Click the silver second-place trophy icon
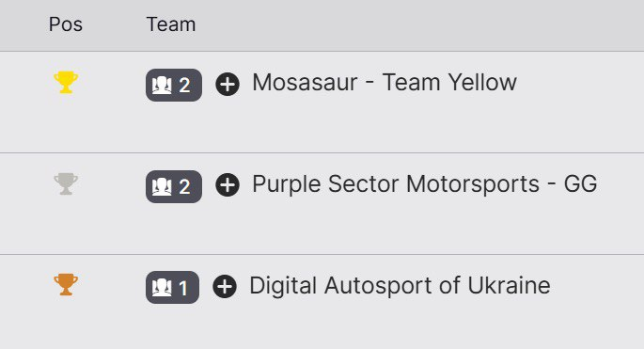The image size is (644, 349). tap(66, 183)
